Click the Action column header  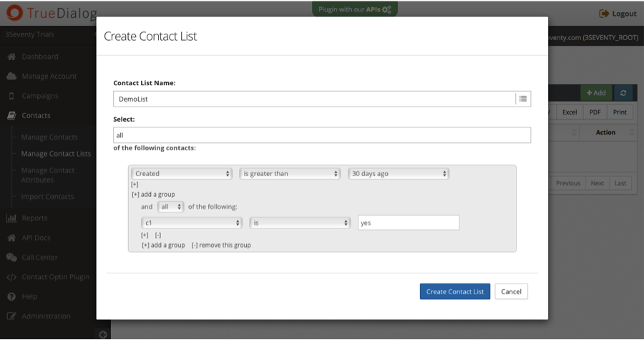(x=605, y=132)
